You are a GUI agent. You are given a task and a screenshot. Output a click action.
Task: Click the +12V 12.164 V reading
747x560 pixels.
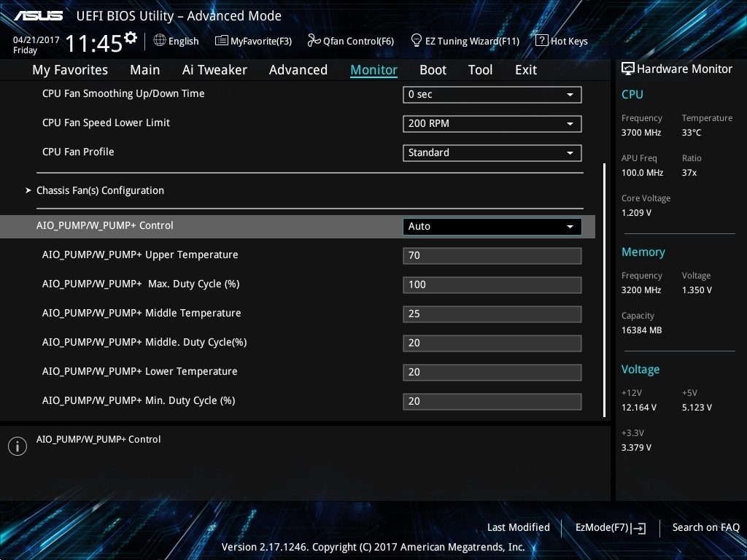pyautogui.click(x=639, y=408)
